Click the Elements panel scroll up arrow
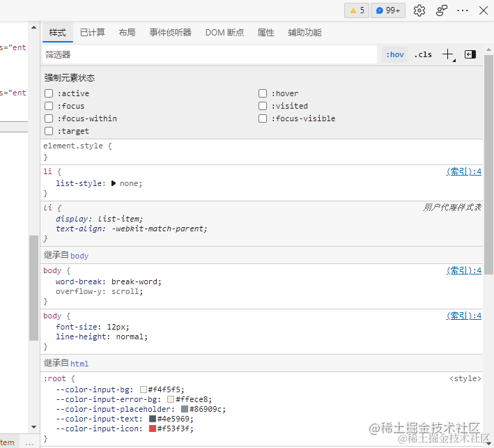 tap(33, 27)
